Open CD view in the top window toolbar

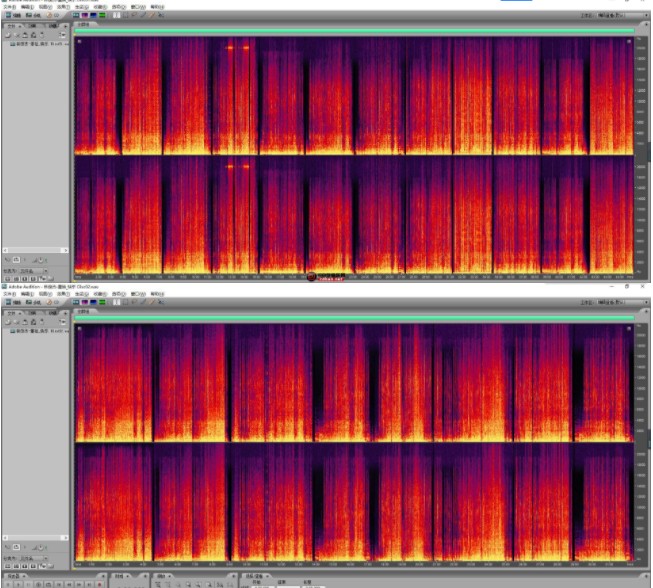tap(52, 16)
